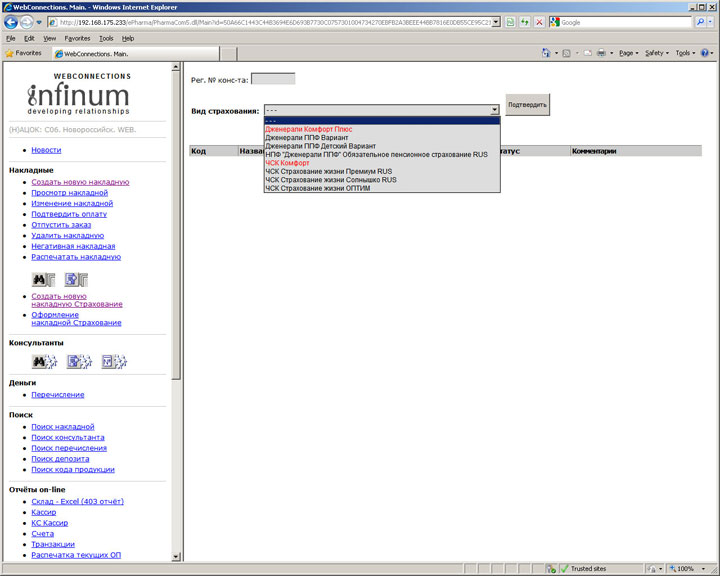This screenshot has height=576, width=720.
Task: Click Просмотр накладной link
Action: [69, 193]
